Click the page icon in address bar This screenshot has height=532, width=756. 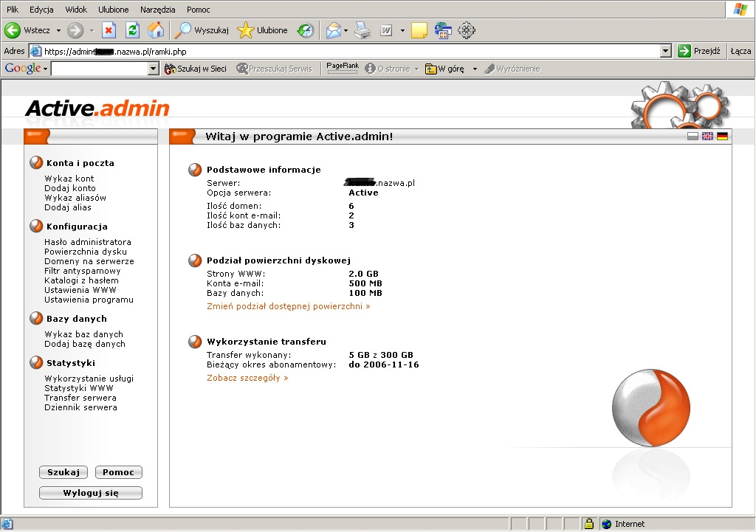click(x=35, y=51)
